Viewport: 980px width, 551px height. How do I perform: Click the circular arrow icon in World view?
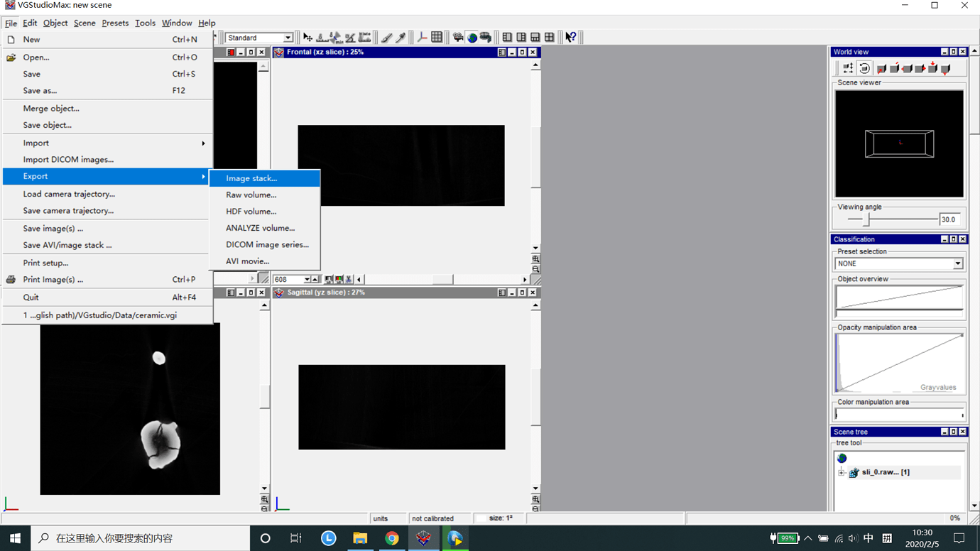coord(864,68)
